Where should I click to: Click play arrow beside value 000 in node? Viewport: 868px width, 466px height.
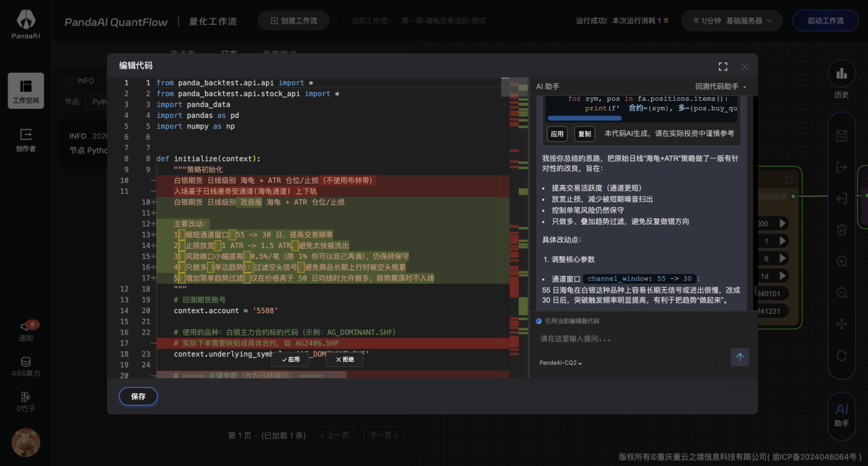pos(782,223)
